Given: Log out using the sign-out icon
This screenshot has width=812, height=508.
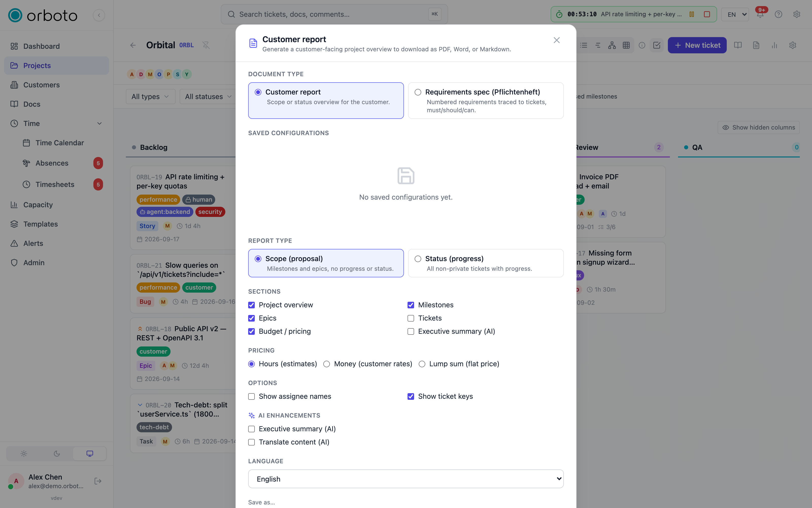Looking at the screenshot, I should coord(98,481).
